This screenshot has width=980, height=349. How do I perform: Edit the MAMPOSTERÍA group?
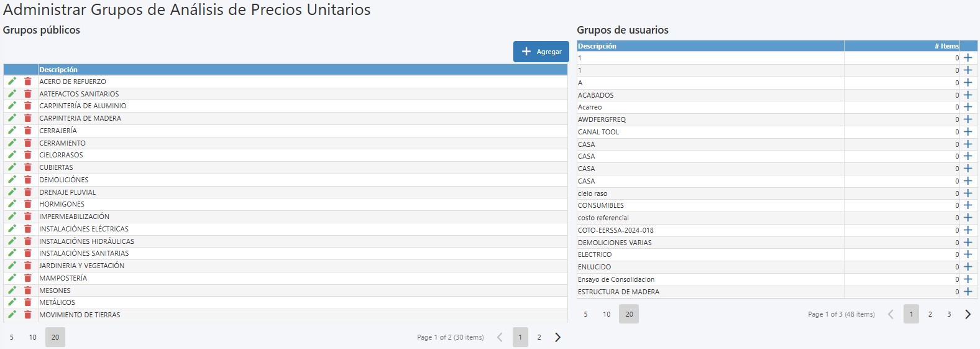click(12, 278)
